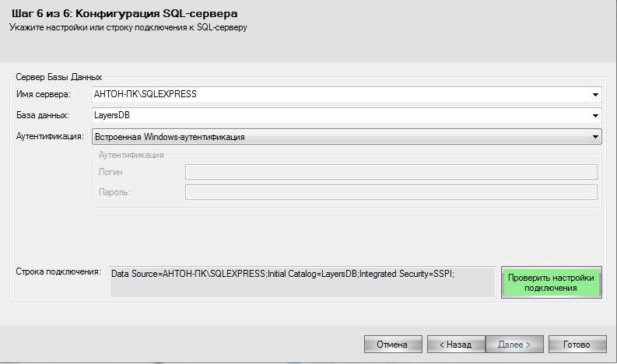Go back with the '< Назад' button
Screen dimensions: 617x364
(x=455, y=344)
